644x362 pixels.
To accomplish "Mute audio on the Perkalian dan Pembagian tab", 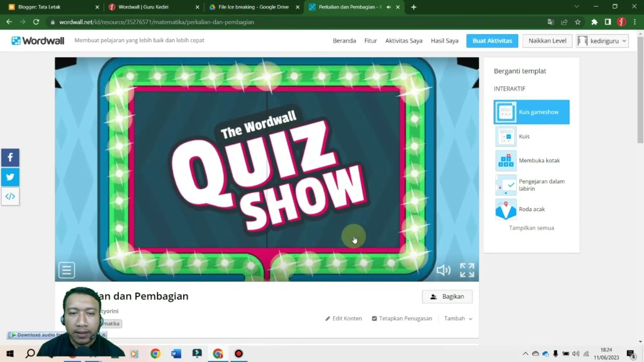I will click(x=389, y=7).
